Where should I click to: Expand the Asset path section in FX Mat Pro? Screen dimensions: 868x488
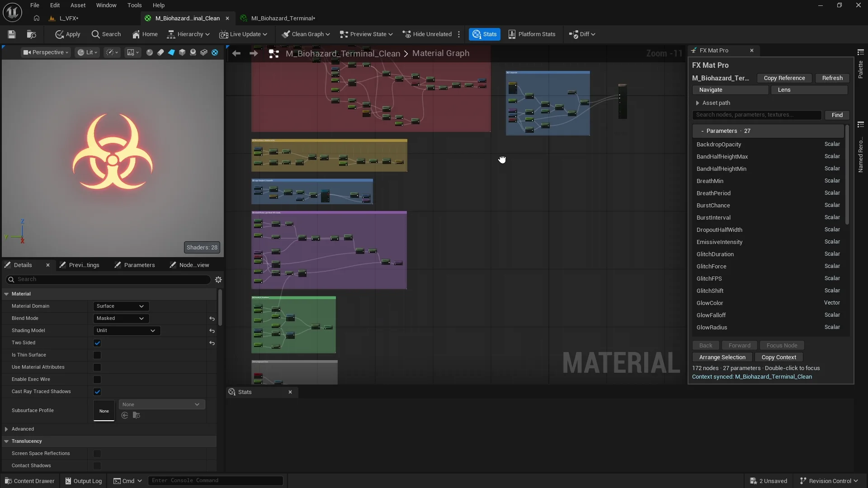point(698,103)
